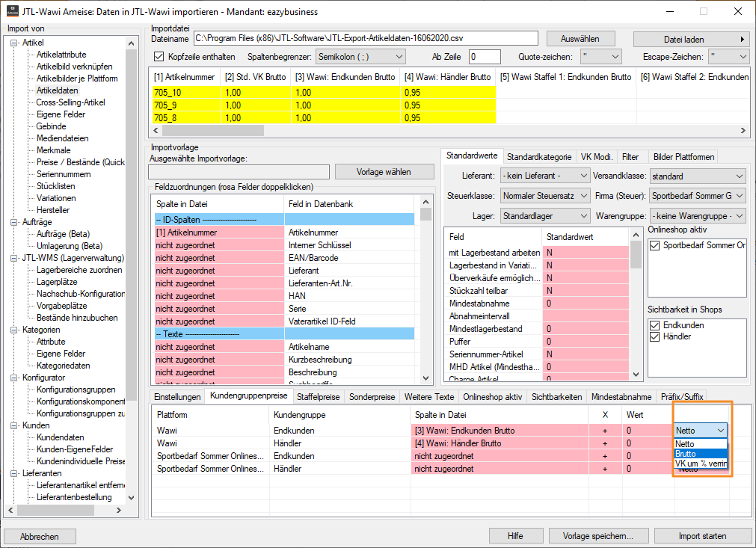756x548 pixels.
Task: Choose Netto option in the dropdown list
Action: (x=701, y=444)
